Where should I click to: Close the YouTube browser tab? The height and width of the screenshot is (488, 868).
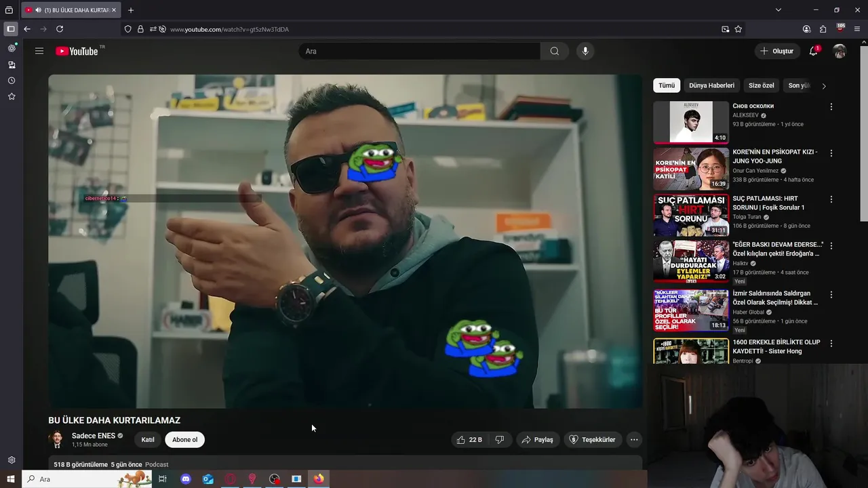point(113,10)
